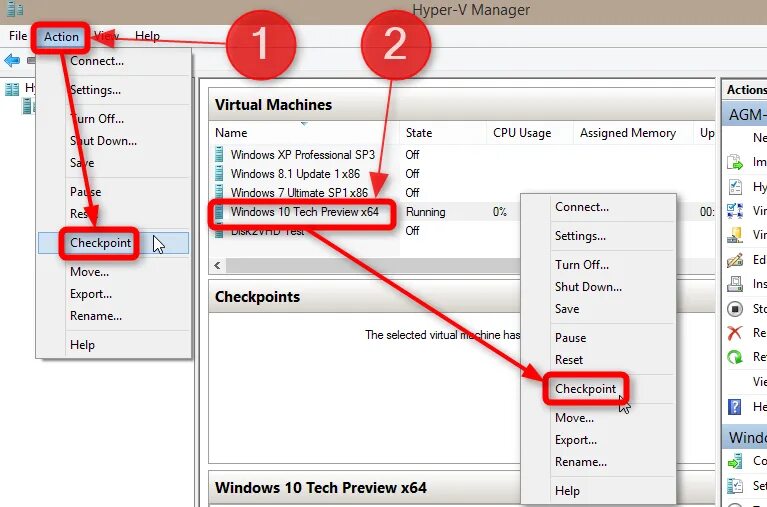Image resolution: width=767 pixels, height=507 pixels.
Task: Click the blue Back arrow toolbar icon
Action: coord(12,61)
